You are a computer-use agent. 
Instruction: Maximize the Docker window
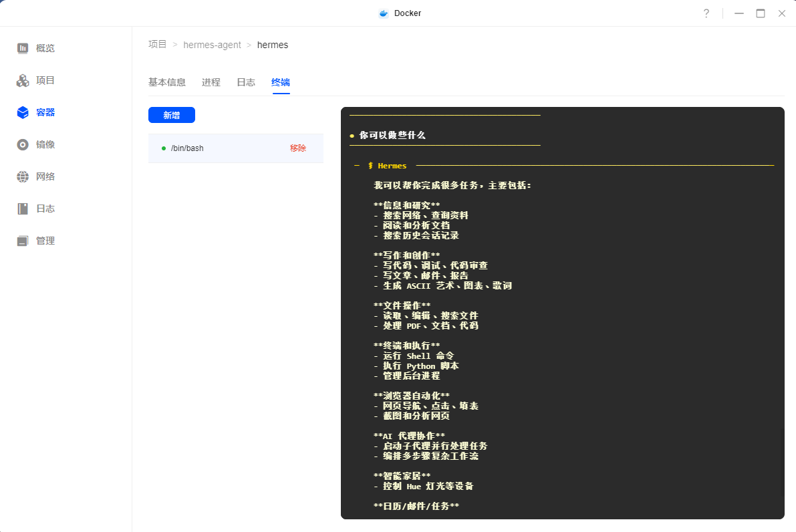pos(761,13)
